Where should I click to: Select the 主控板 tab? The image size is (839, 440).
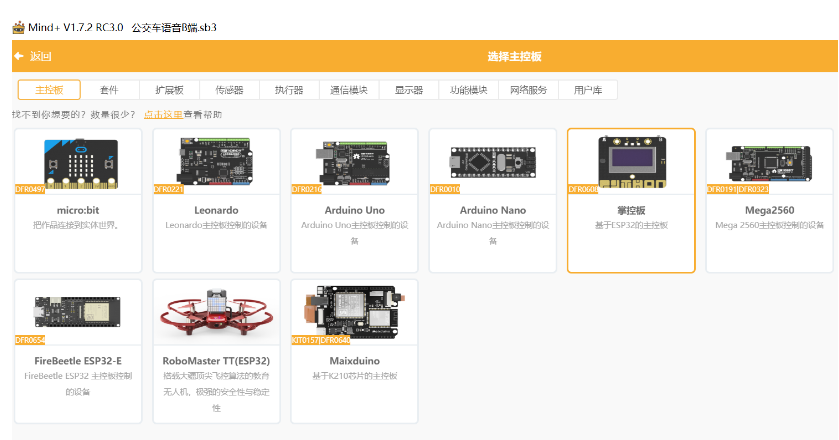click(49, 90)
